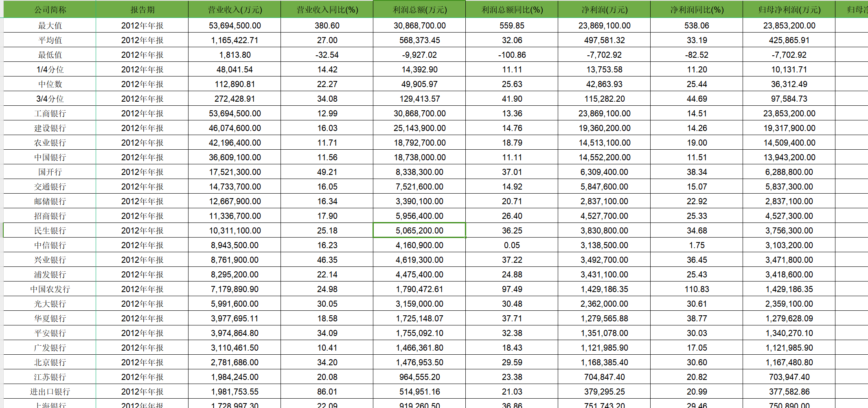Select 归母净利润 cell 2,359,100.00 for 光大银行

[789, 303]
